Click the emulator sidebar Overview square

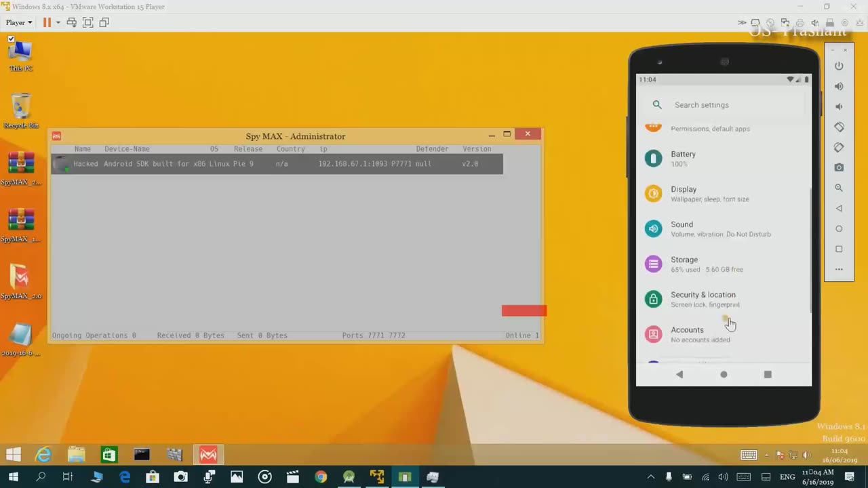coord(839,249)
